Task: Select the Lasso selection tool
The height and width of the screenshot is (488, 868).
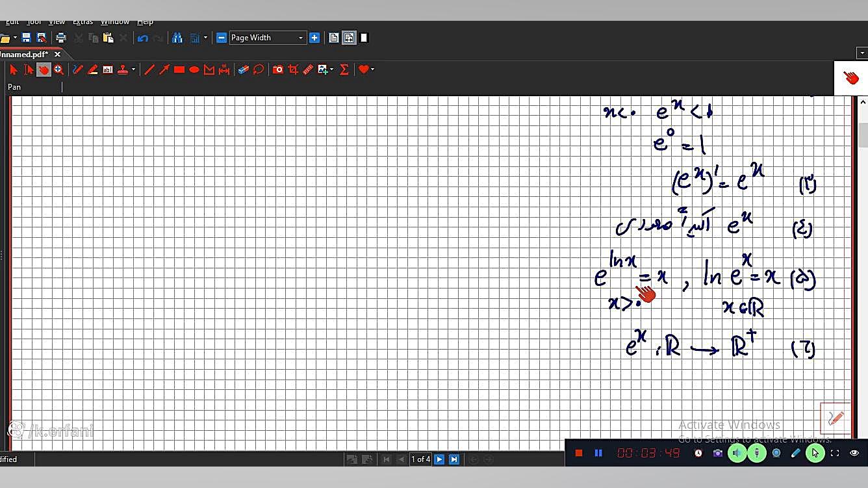Action: coord(259,70)
